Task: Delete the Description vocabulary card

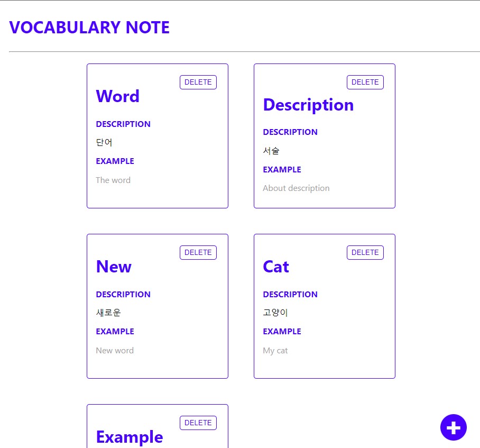Action: click(x=365, y=82)
